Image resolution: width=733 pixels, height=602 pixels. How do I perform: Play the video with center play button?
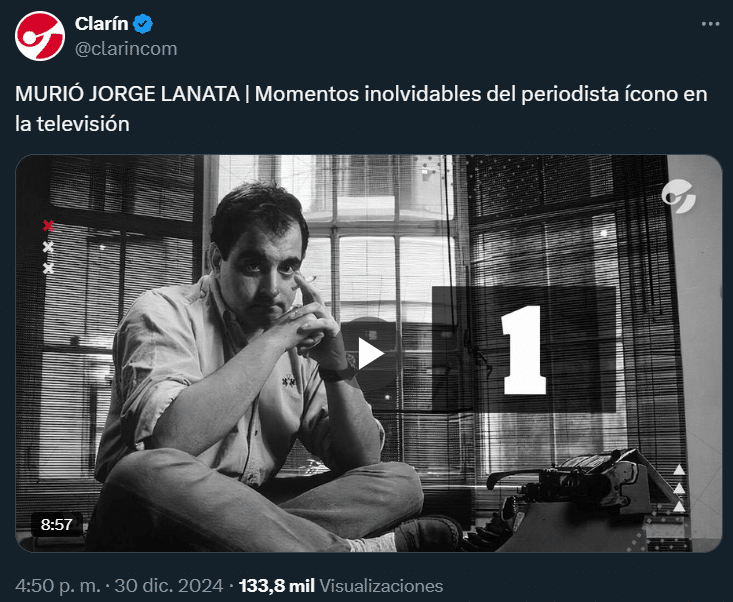368,353
